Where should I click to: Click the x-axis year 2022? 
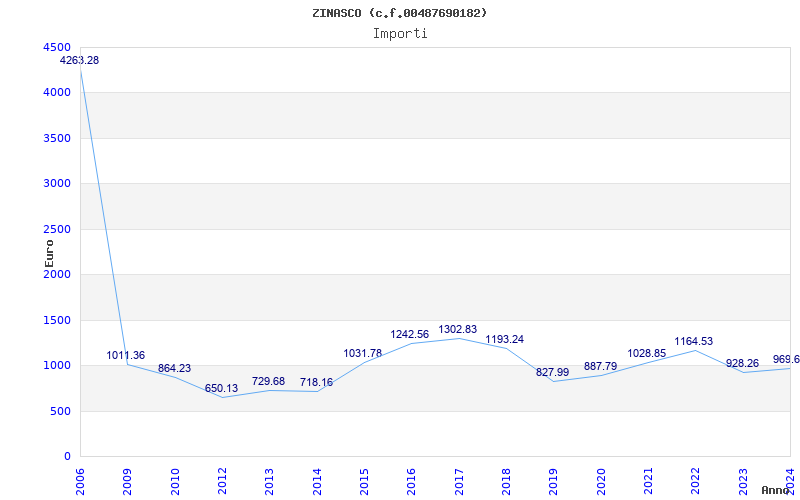click(x=696, y=481)
